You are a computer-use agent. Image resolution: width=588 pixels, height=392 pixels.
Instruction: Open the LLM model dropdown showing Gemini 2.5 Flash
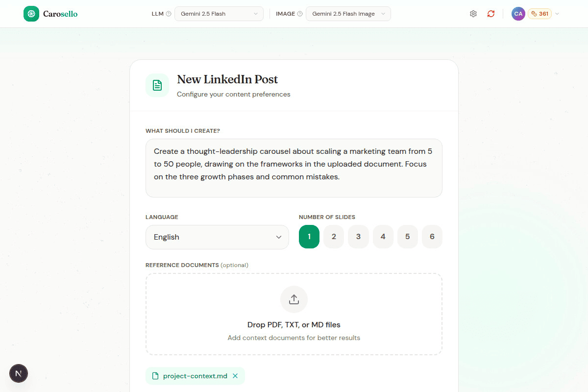tap(219, 13)
